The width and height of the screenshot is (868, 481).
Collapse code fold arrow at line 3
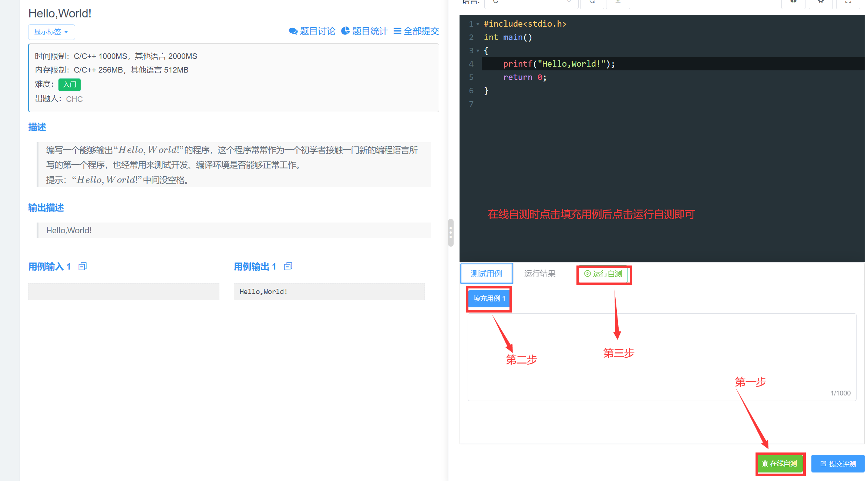point(478,51)
